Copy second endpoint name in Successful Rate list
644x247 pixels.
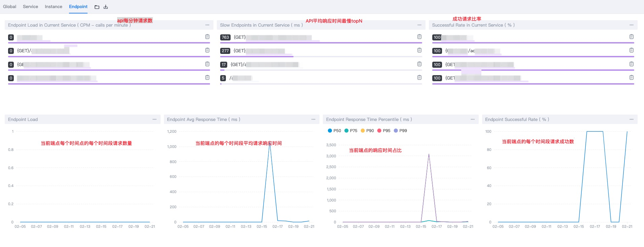coord(632,50)
